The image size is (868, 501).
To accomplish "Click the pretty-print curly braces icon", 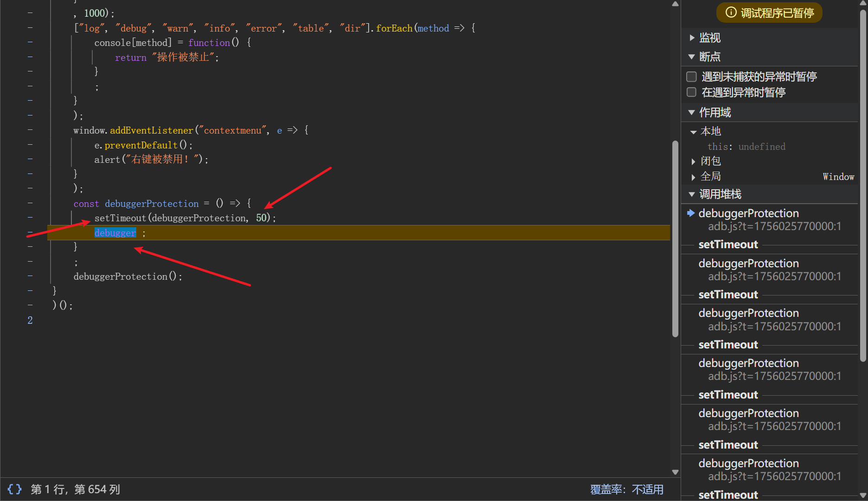I will 14,489.
